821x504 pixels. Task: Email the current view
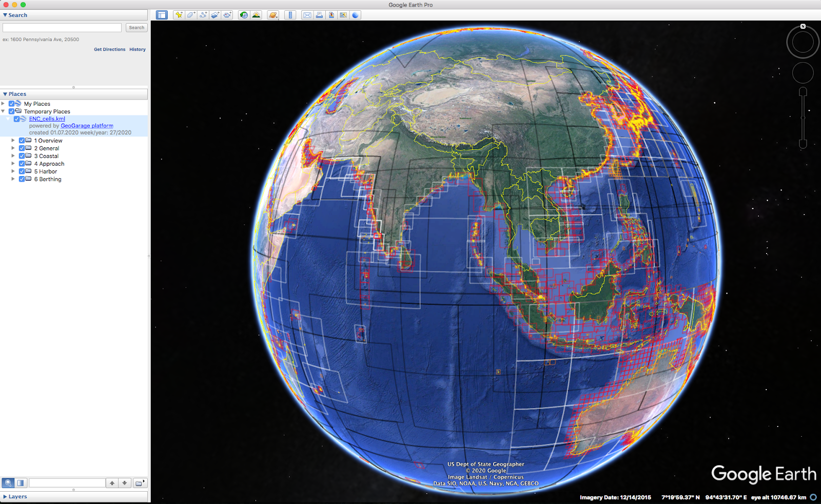pos(307,15)
